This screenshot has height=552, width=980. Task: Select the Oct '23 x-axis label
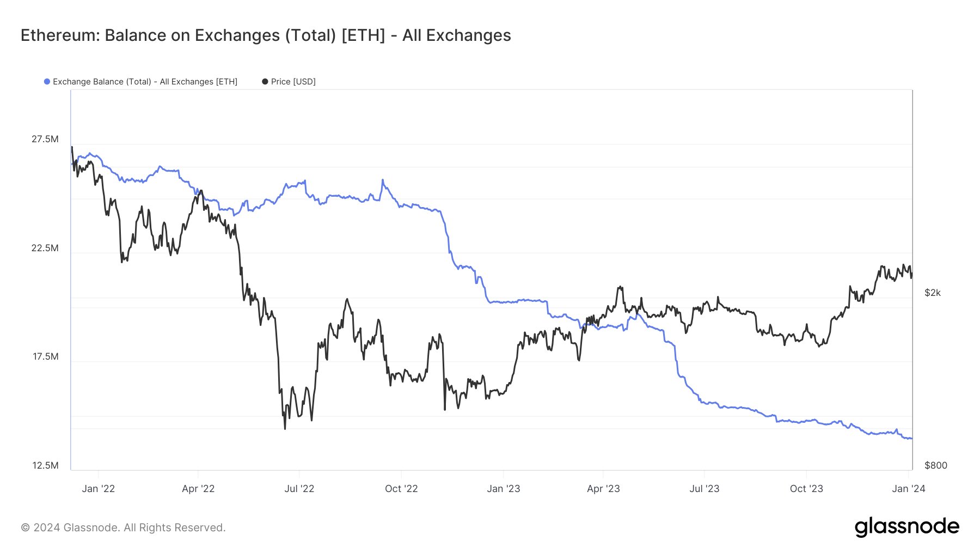point(806,489)
